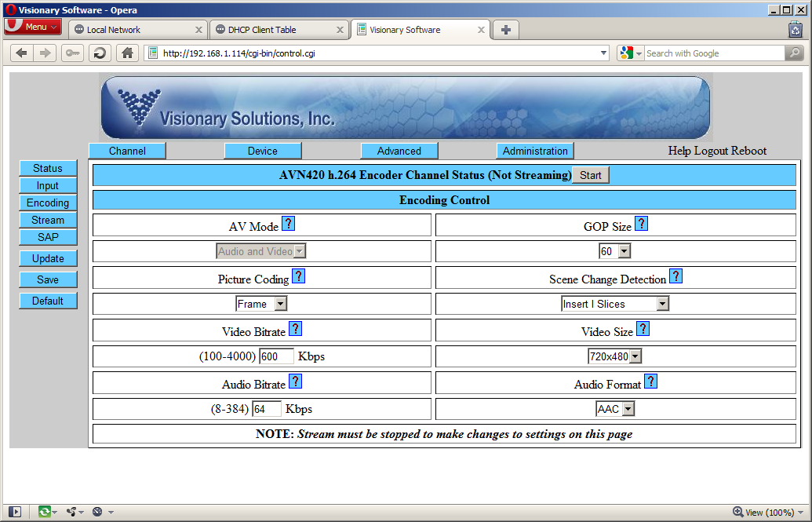The width and height of the screenshot is (812, 522).
Task: Open search engine selector dropdown
Action: click(x=631, y=53)
